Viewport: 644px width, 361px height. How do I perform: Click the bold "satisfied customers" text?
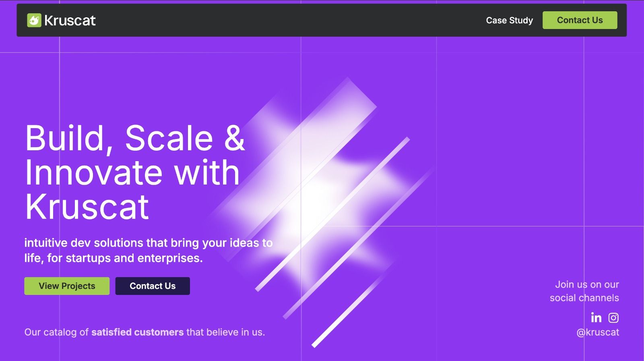137,332
